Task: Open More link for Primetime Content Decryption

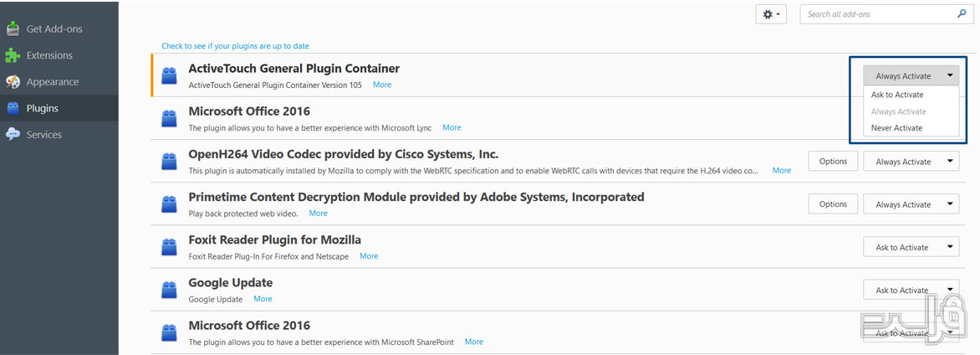Action: [318, 213]
